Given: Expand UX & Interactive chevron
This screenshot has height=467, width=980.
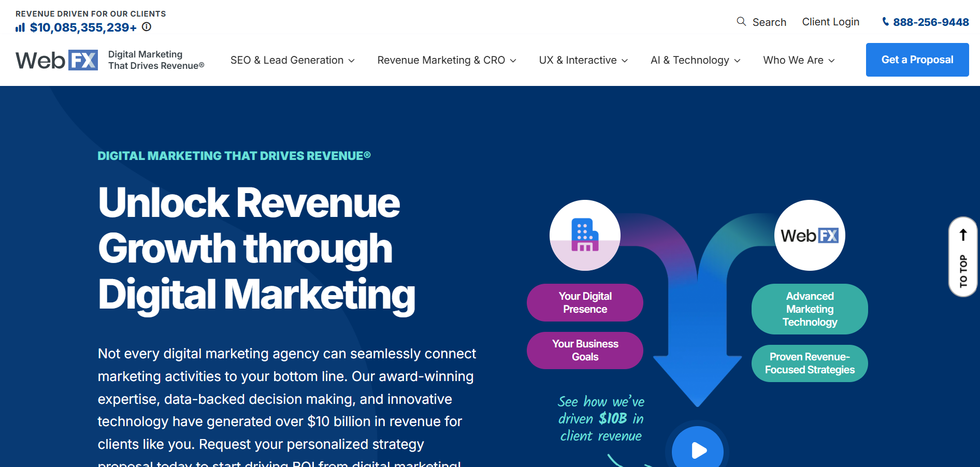Looking at the screenshot, I should 625,61.
